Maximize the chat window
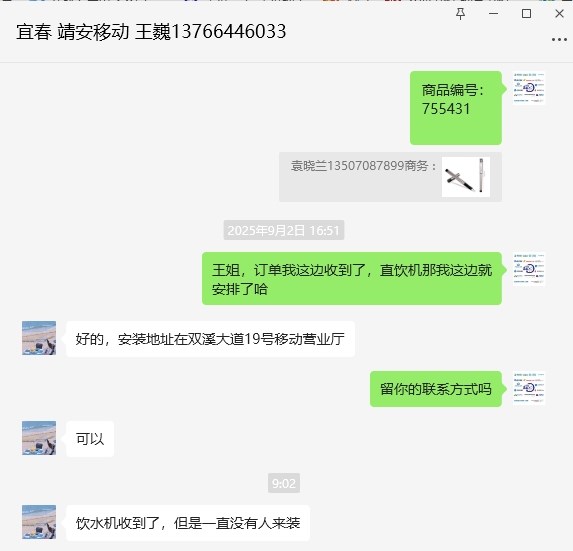 pyautogui.click(x=526, y=14)
